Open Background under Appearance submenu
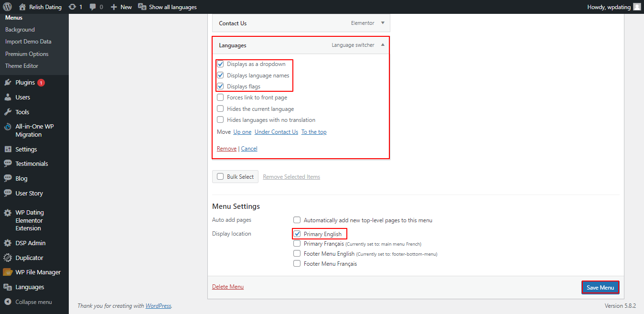Screen dimensions: 644x314 pyautogui.click(x=20, y=30)
